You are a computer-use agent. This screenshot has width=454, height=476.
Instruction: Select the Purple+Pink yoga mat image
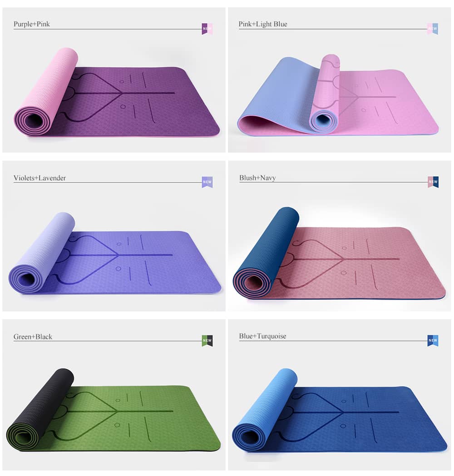coord(117,92)
